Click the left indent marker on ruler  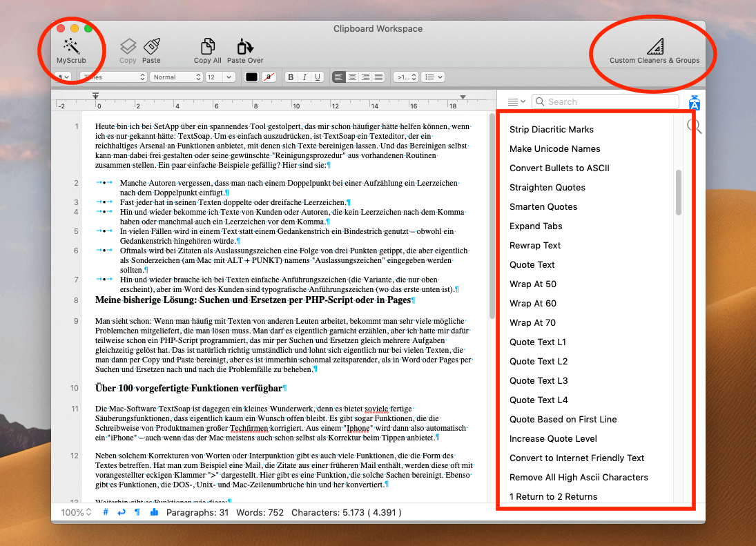(x=95, y=96)
